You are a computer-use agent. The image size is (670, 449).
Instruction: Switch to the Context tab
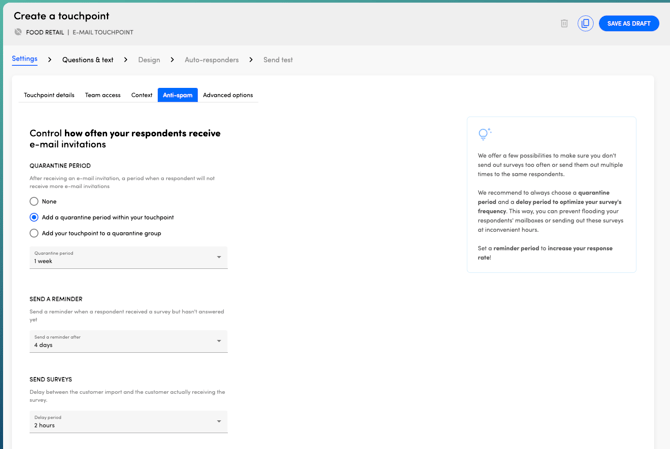[142, 95]
